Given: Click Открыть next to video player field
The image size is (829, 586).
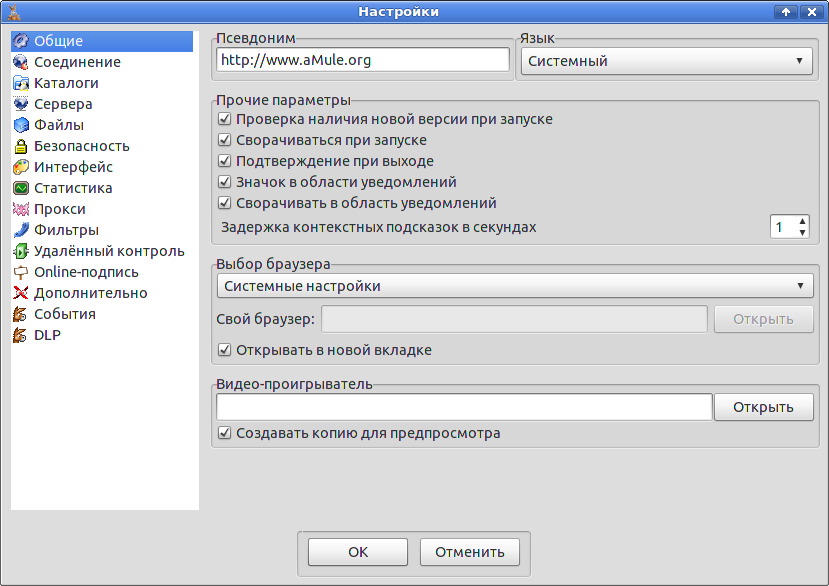Looking at the screenshot, I should [x=763, y=407].
